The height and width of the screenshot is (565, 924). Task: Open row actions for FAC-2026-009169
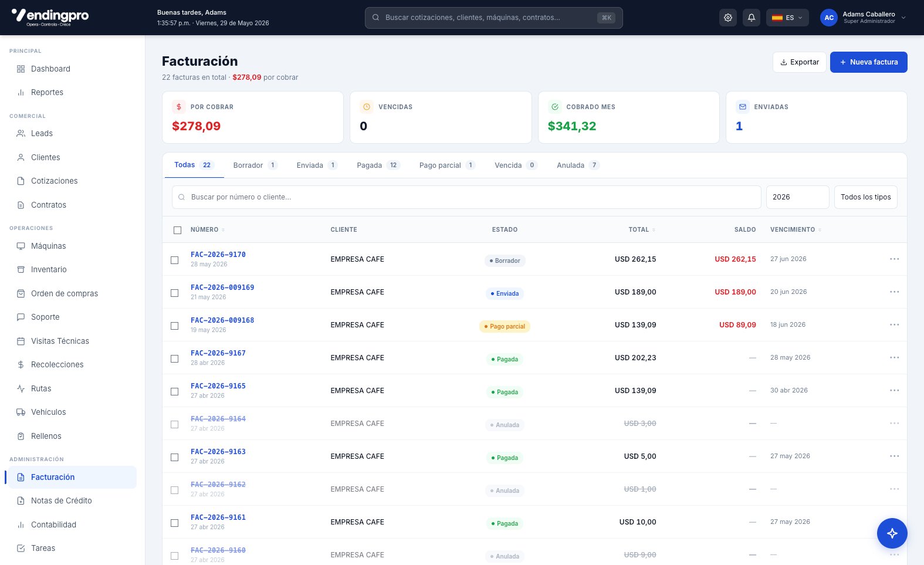894,292
